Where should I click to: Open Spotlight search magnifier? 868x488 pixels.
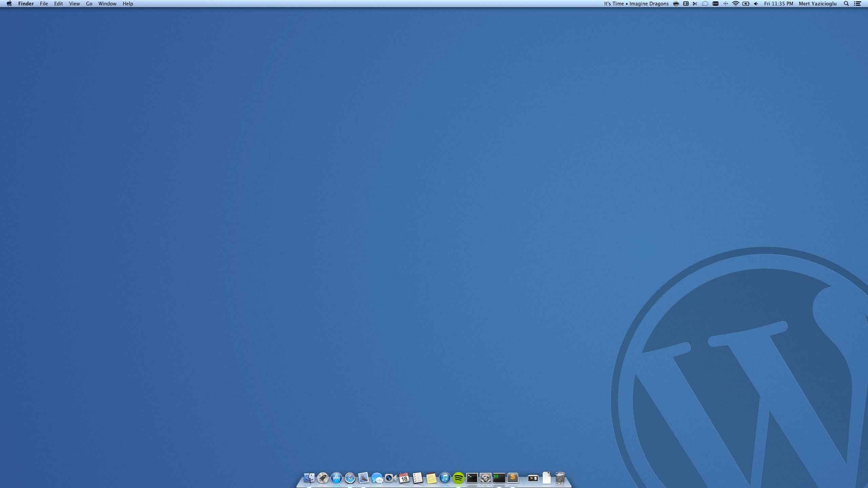[846, 4]
